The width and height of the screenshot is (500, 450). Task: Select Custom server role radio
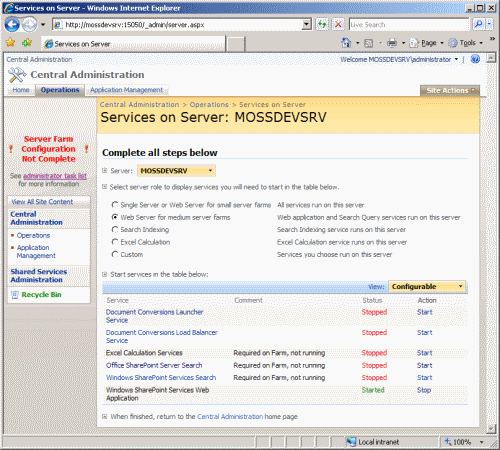pos(115,254)
